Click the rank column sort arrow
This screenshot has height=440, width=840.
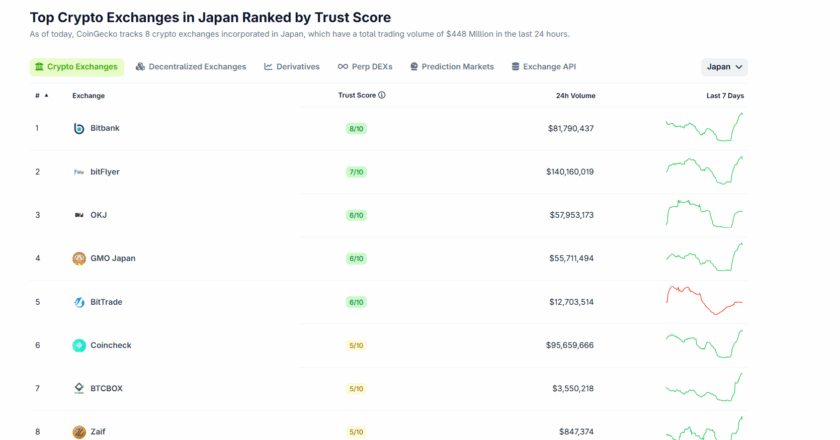click(x=47, y=95)
